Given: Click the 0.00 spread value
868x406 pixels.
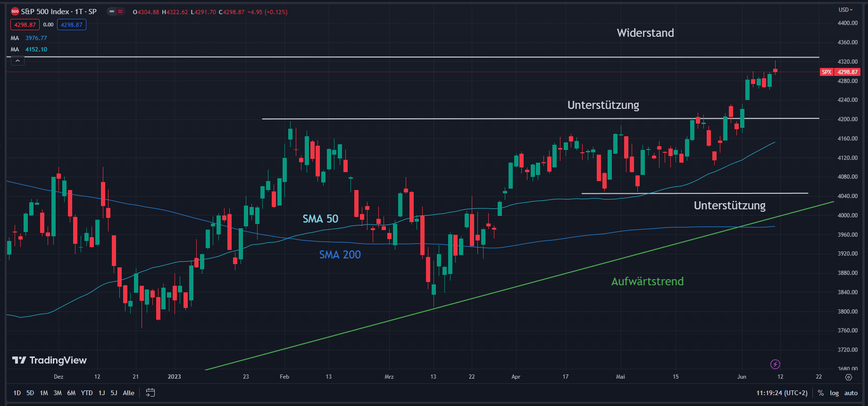Looking at the screenshot, I should click(49, 25).
